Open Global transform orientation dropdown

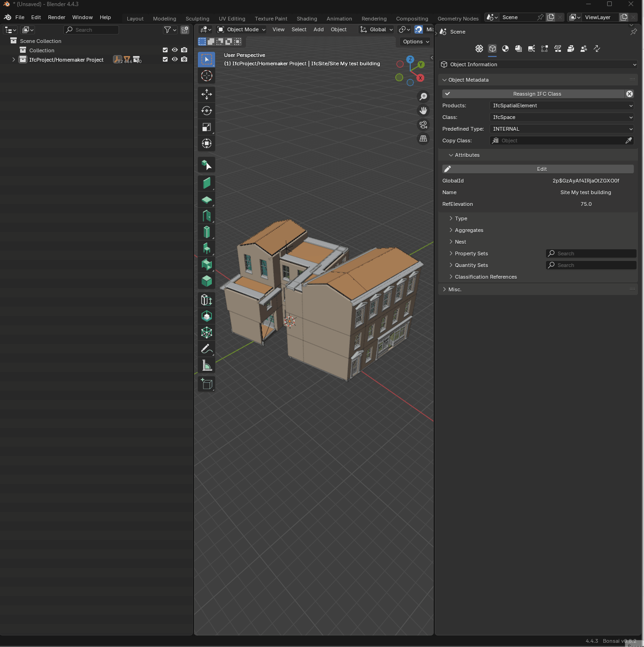click(x=377, y=29)
